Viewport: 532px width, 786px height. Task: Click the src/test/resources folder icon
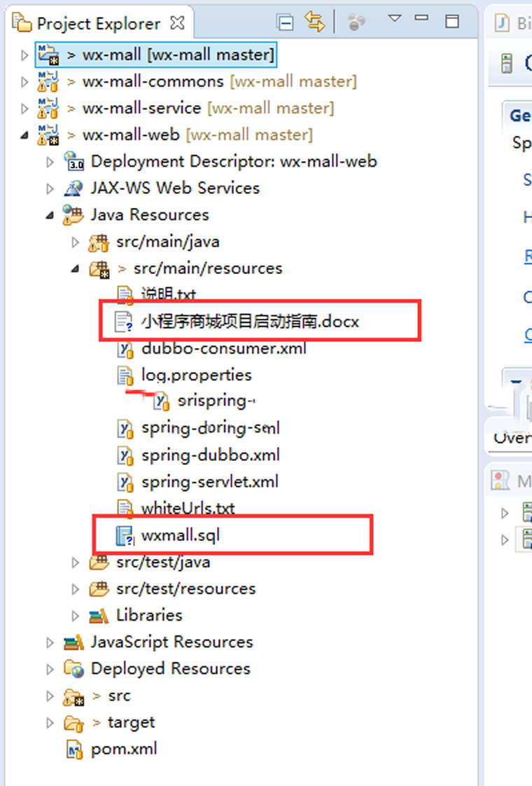99,588
